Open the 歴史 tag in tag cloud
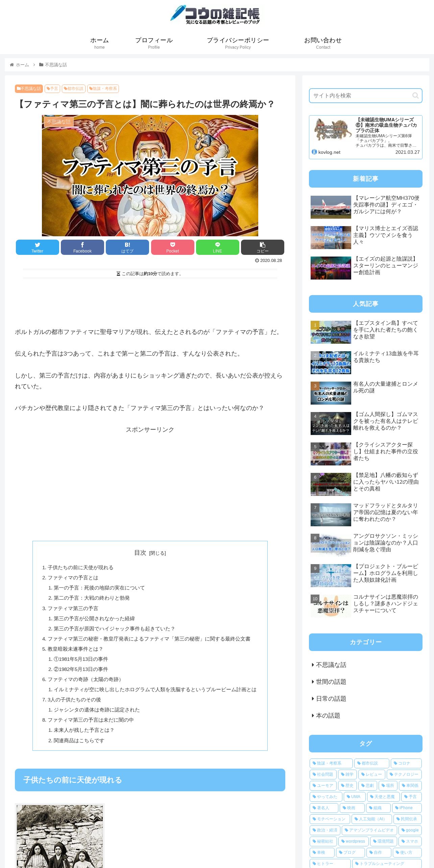The width and height of the screenshot is (434, 868). click(347, 786)
